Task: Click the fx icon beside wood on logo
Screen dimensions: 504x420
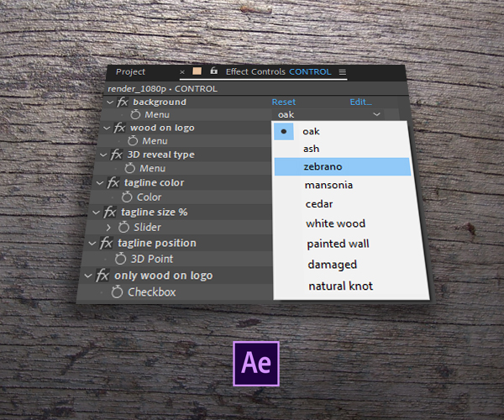Action: click(x=119, y=128)
